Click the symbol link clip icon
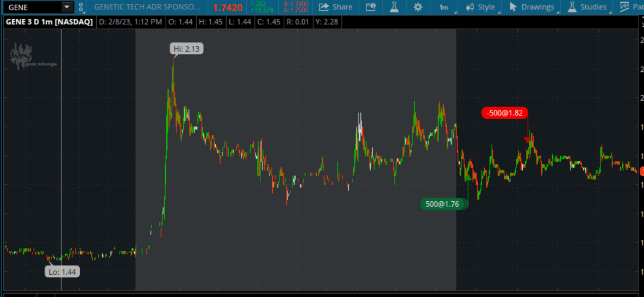Screen dimensions: 644x297 point(80,7)
